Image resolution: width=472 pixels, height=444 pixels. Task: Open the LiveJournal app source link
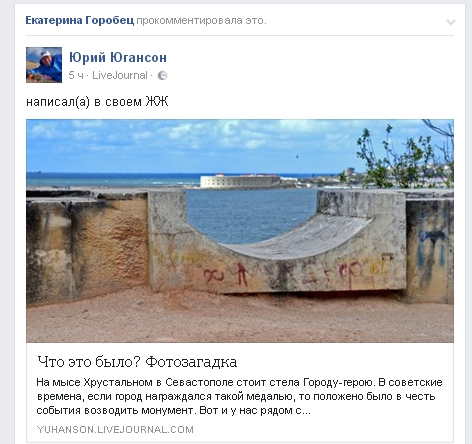120,75
